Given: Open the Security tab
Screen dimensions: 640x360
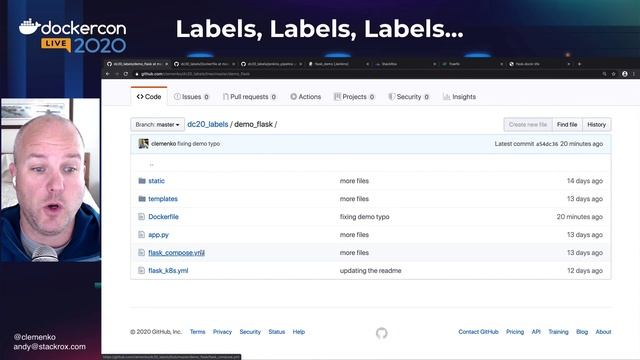Looking at the screenshot, I should pos(409,97).
